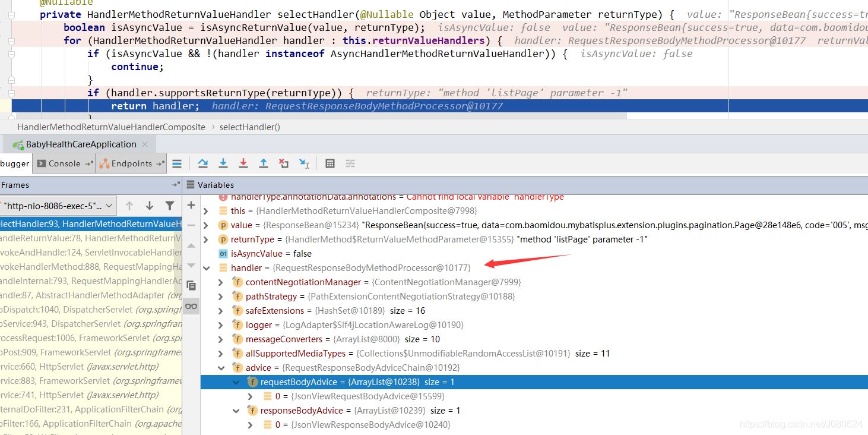The width and height of the screenshot is (868, 435).
Task: Click the Run to Cursor icon
Action: [304, 163]
